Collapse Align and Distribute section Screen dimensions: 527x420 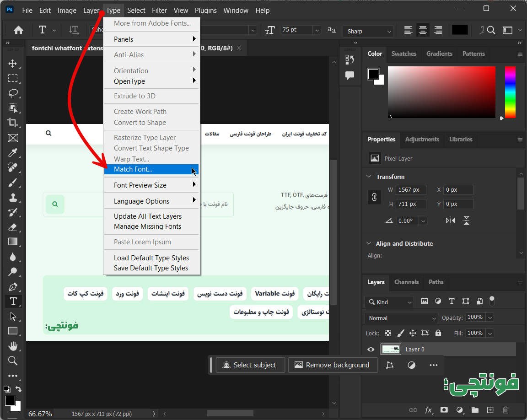pos(369,243)
